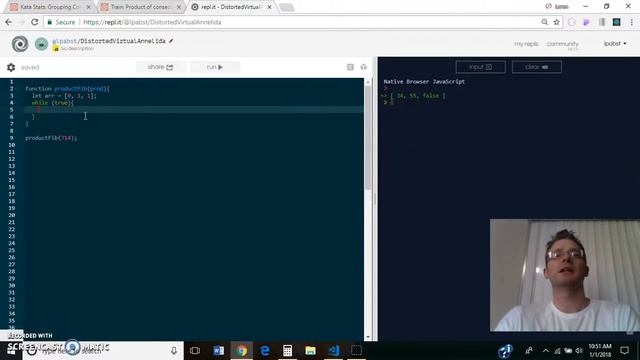Screen dimensions: 640x360
Task: Close the repl.it tab
Action: pyautogui.click(x=269, y=7)
